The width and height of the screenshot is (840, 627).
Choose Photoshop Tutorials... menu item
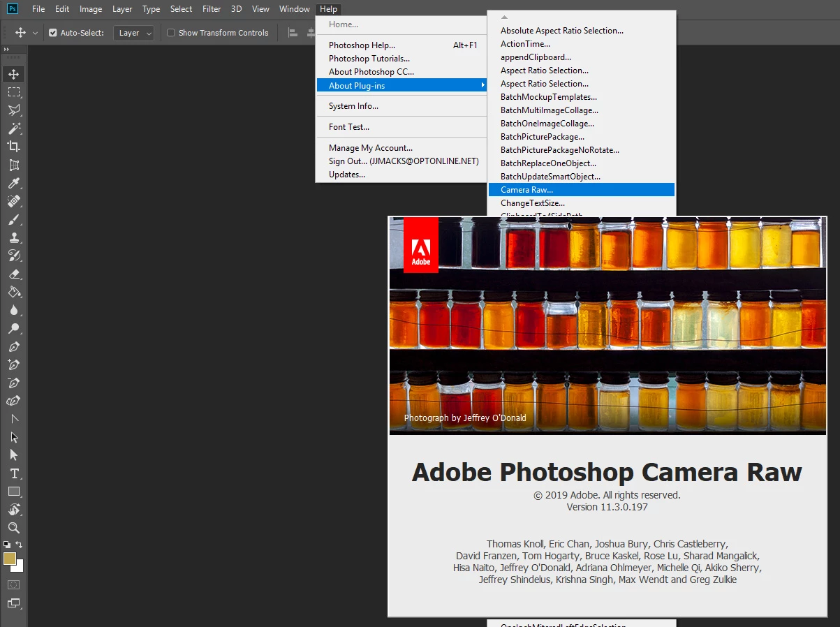pos(401,59)
